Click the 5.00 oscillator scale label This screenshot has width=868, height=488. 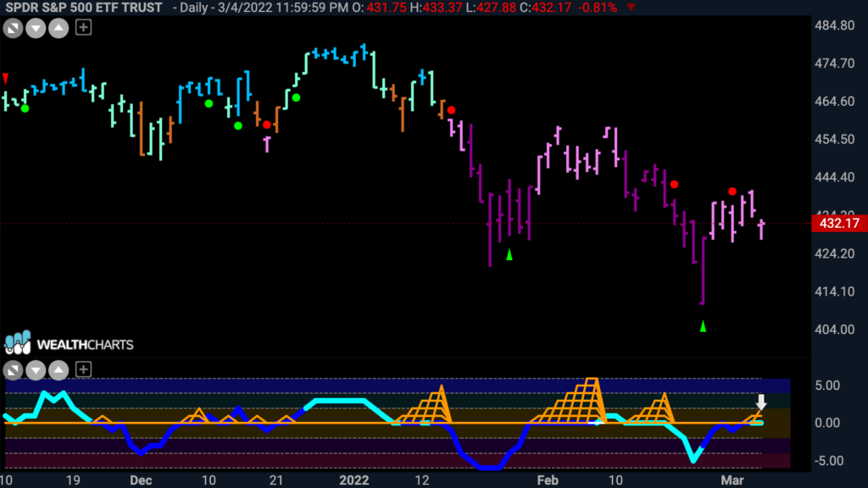[827, 385]
